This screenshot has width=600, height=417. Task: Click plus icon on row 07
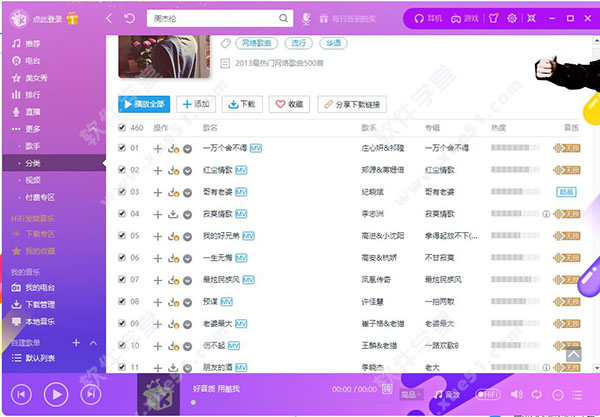click(158, 280)
